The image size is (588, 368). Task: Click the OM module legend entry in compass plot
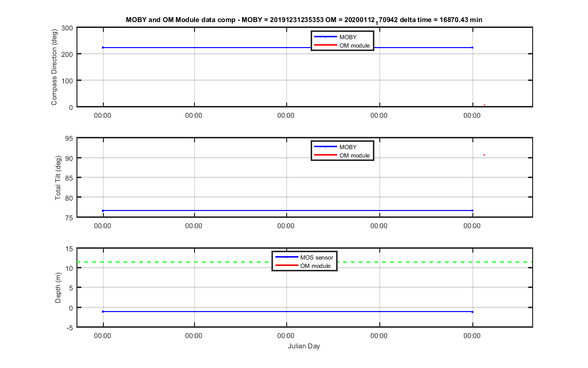point(343,45)
